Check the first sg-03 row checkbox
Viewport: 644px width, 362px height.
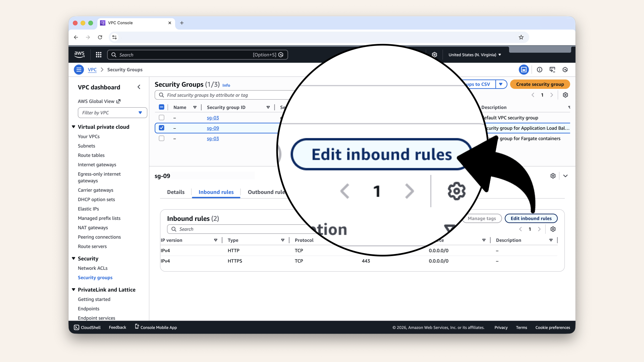coord(162,118)
